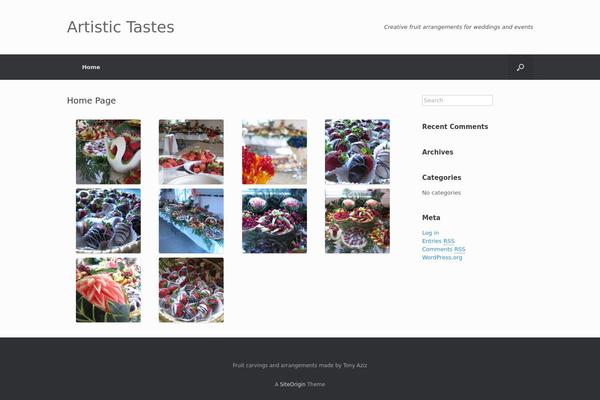Screen dimensions: 600x400
Task: Open the Entries RSS link
Action: 438,241
